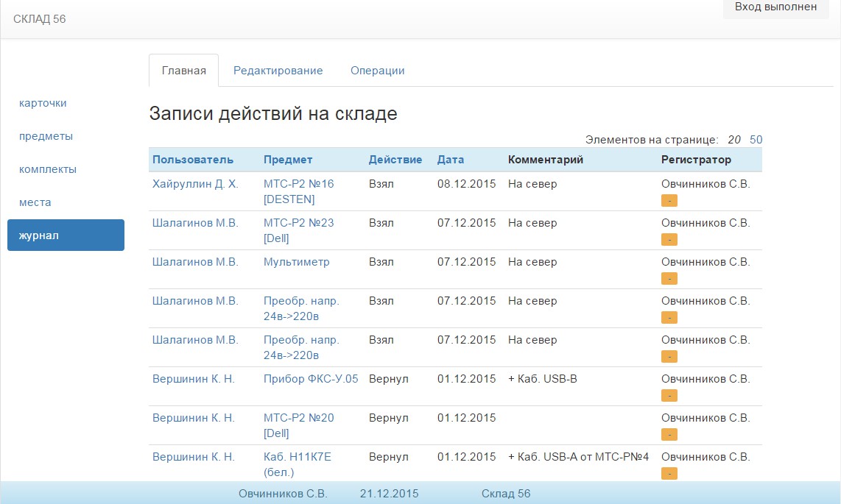Click the comment + Каб. USB-B
841x504 pixels.
[543, 379]
